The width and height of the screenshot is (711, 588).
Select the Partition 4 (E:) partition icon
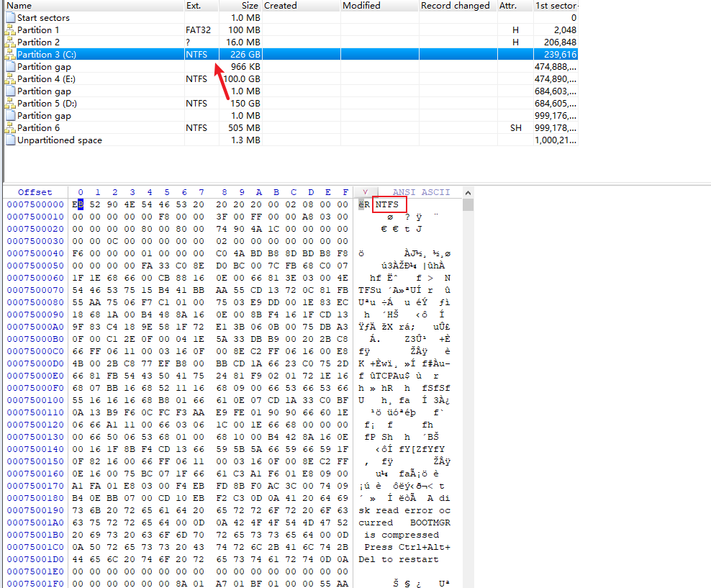tap(10, 78)
